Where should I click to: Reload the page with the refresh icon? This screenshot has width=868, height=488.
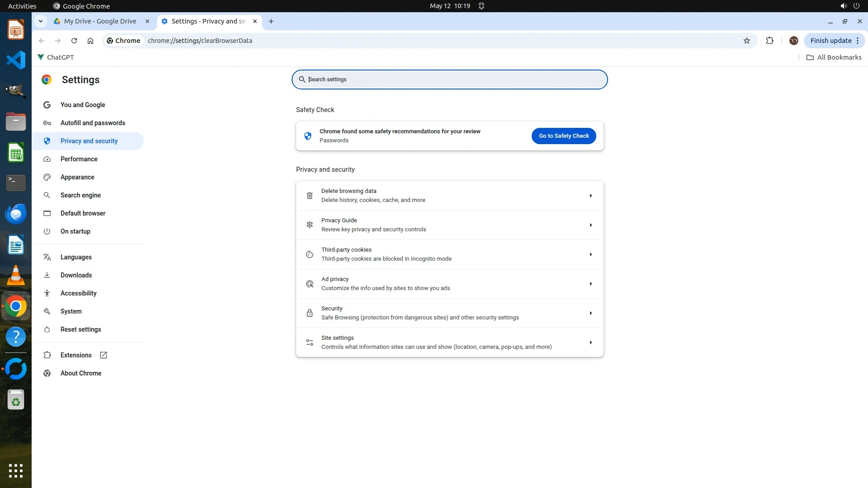pyautogui.click(x=74, y=41)
